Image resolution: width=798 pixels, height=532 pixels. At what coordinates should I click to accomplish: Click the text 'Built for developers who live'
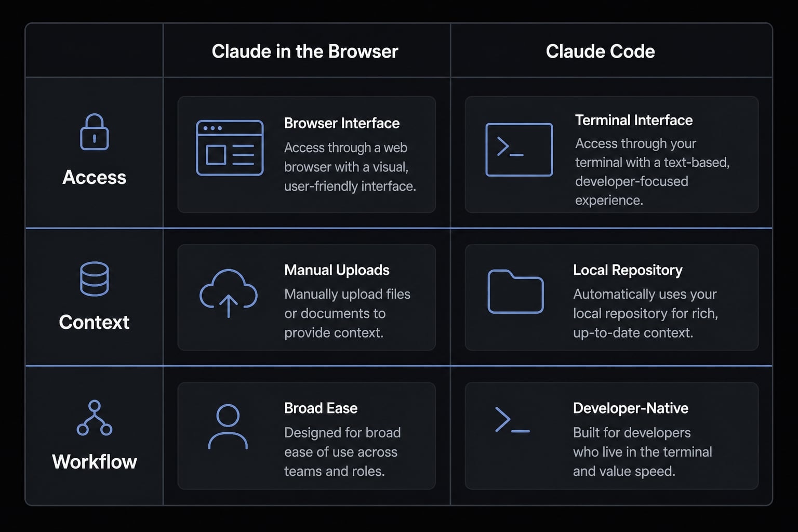(632, 442)
